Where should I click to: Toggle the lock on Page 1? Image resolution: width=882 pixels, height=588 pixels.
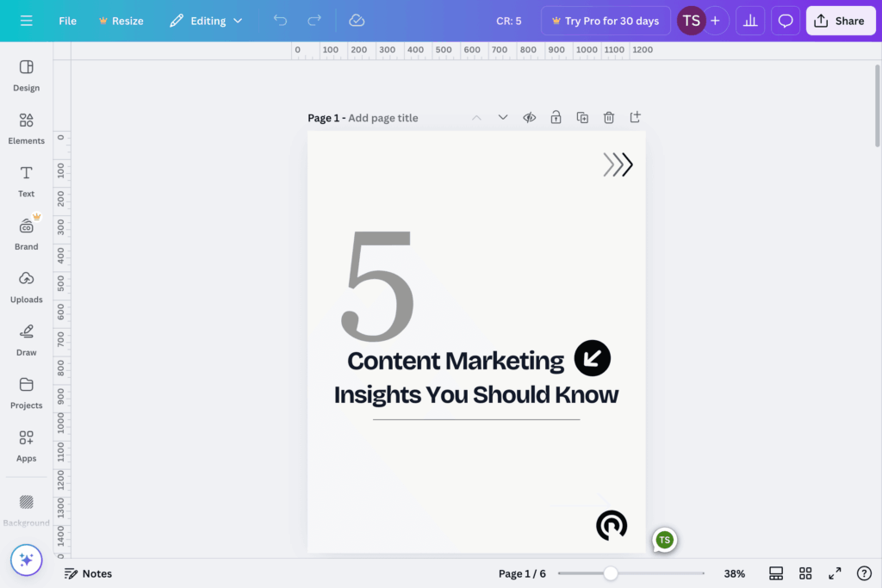[x=556, y=117]
